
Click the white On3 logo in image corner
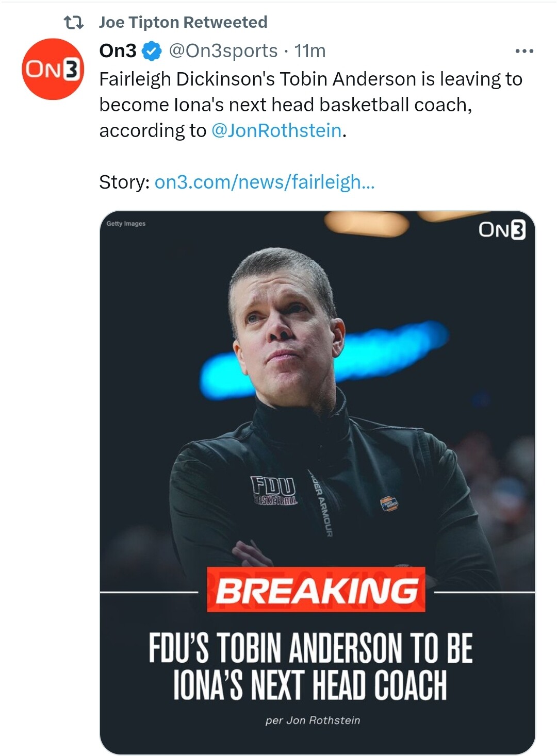click(502, 230)
